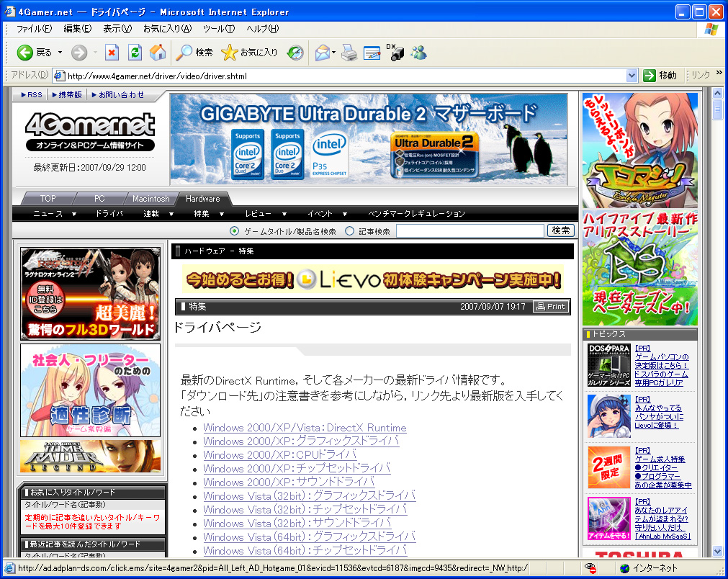
Task: Expand the Mail button dropdown arrow
Action: point(334,53)
